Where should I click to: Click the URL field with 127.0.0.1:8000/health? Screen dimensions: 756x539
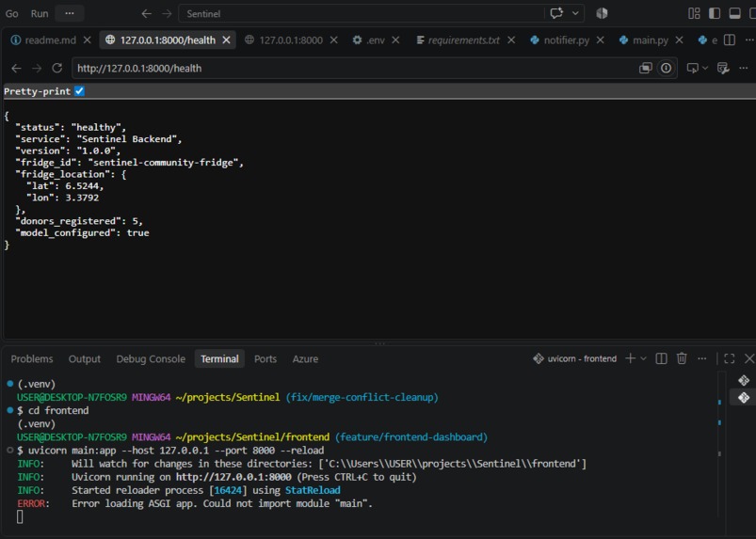point(354,69)
